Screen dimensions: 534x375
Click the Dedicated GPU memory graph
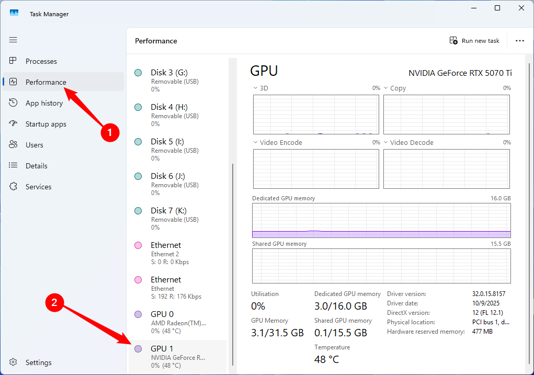pyautogui.click(x=381, y=220)
